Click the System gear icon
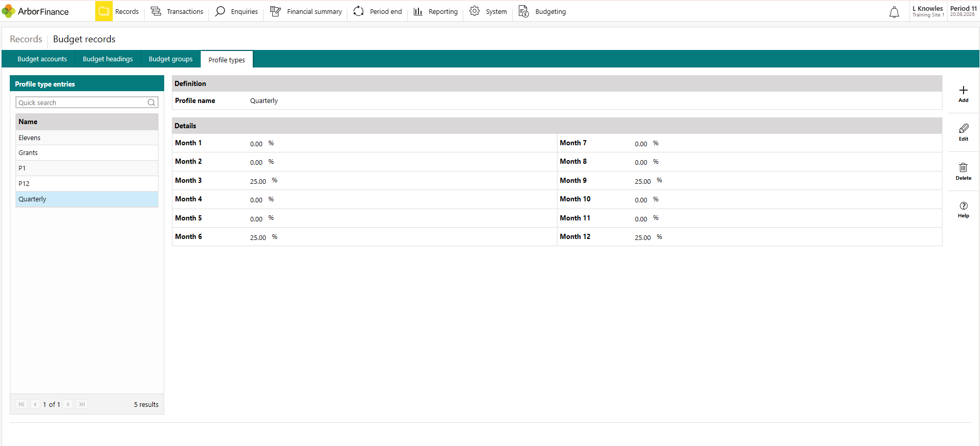 click(475, 11)
